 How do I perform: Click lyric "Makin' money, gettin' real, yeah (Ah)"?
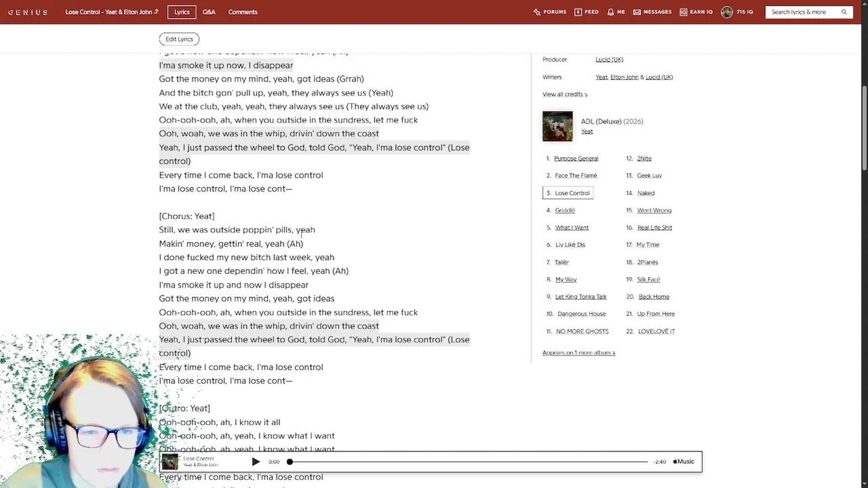[x=231, y=244]
